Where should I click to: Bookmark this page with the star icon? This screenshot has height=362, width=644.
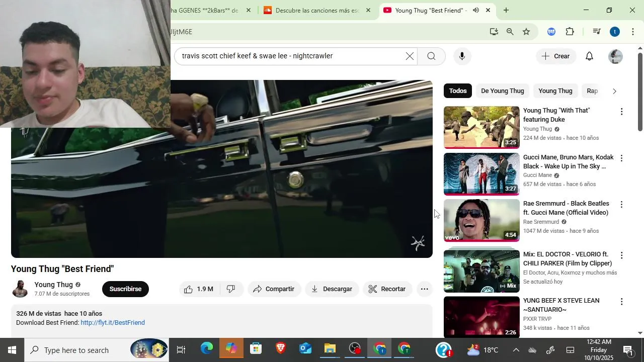click(526, 32)
